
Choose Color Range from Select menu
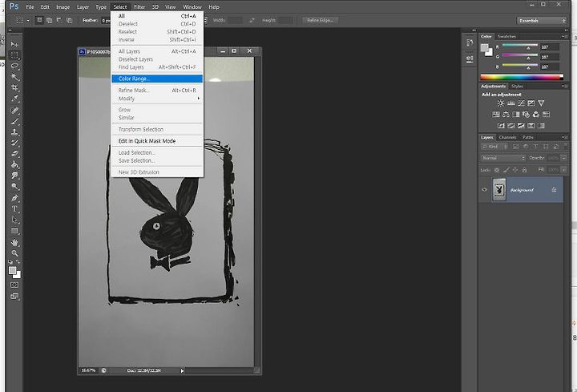coord(157,79)
